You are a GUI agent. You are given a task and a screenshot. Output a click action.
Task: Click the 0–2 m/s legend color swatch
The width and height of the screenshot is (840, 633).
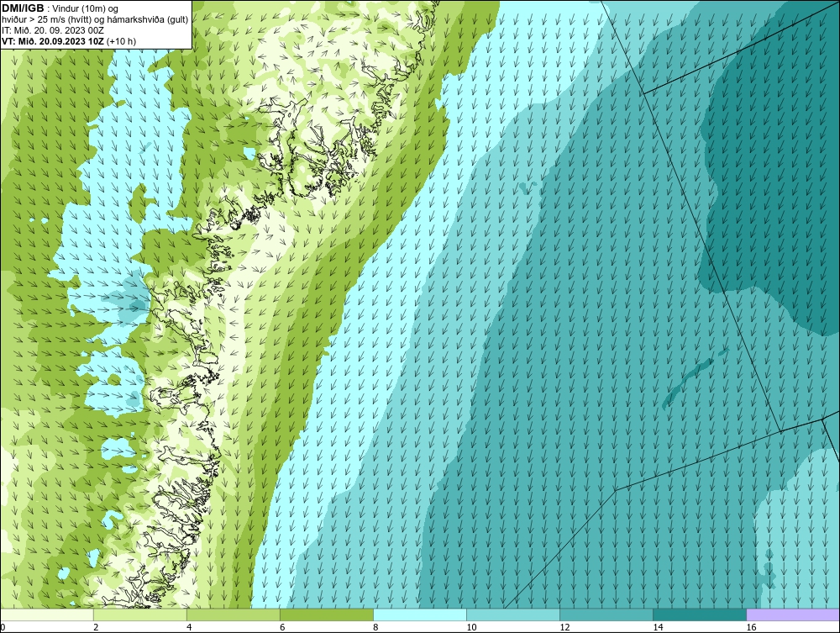coord(47,615)
